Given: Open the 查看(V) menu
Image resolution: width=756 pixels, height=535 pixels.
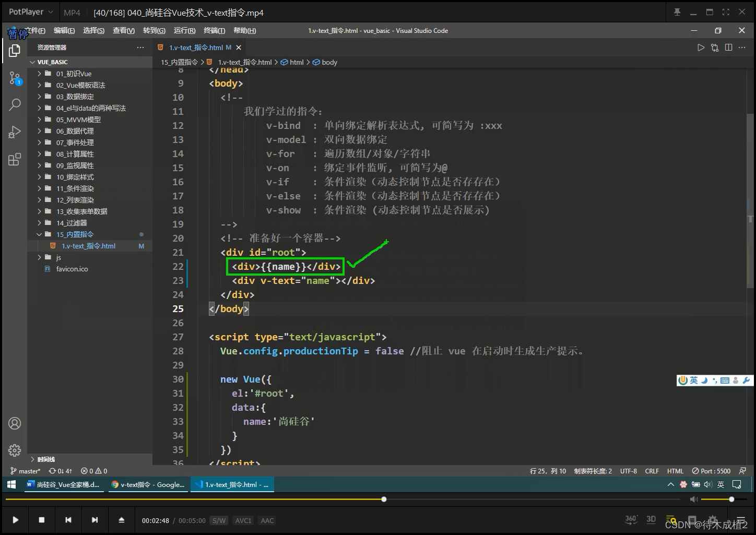Looking at the screenshot, I should tap(124, 31).
